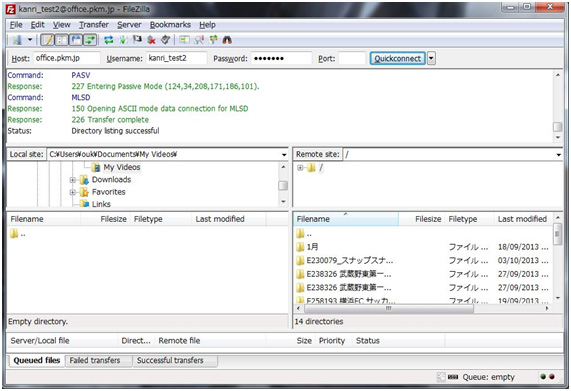571x391 pixels.
Task: Click the Port input field
Action: coord(352,58)
